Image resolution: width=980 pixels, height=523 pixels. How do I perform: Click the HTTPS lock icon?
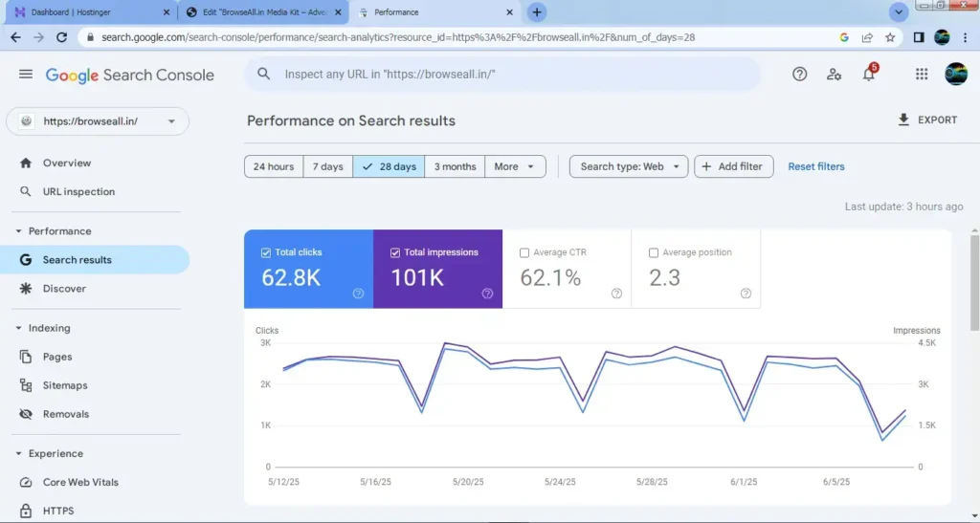[26, 511]
